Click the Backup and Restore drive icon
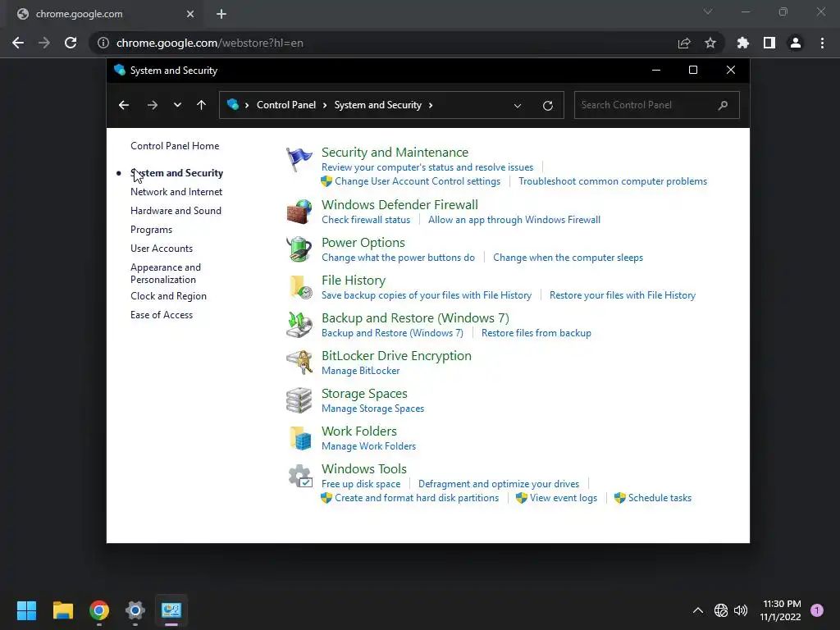This screenshot has height=630, width=840. [299, 325]
